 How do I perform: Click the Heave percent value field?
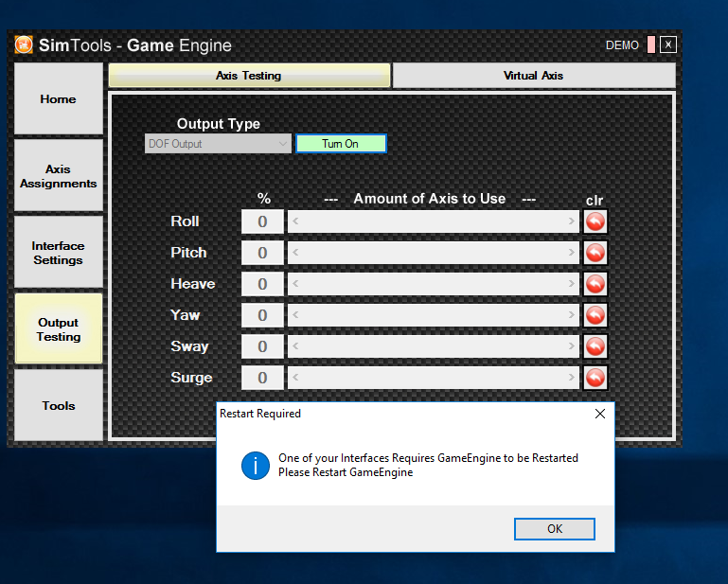pos(262,284)
